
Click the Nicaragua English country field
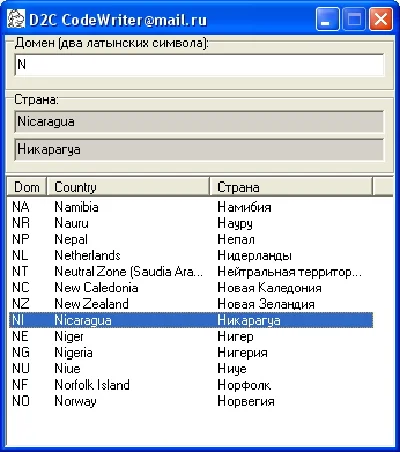(x=199, y=122)
